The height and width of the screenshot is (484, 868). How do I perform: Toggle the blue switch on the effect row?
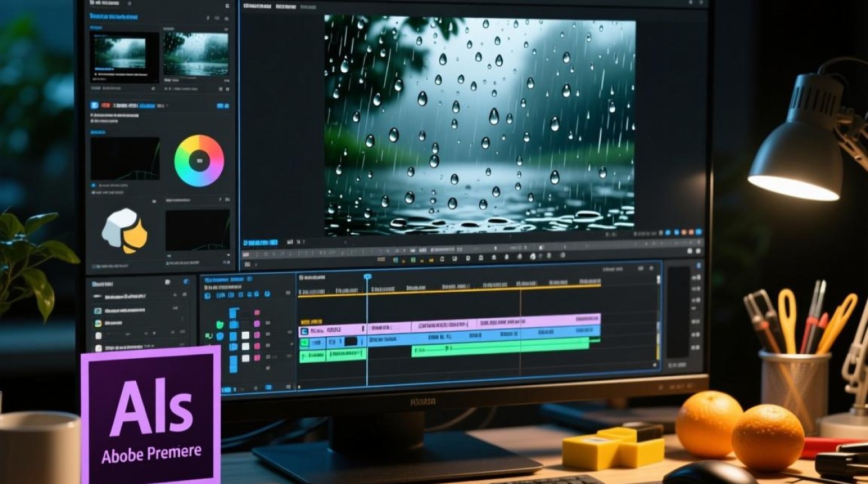[223, 106]
